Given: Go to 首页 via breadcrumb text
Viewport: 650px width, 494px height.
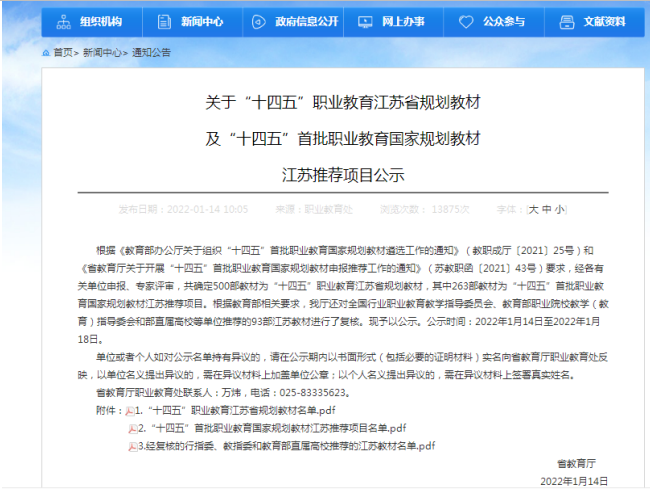Looking at the screenshot, I should (x=63, y=52).
